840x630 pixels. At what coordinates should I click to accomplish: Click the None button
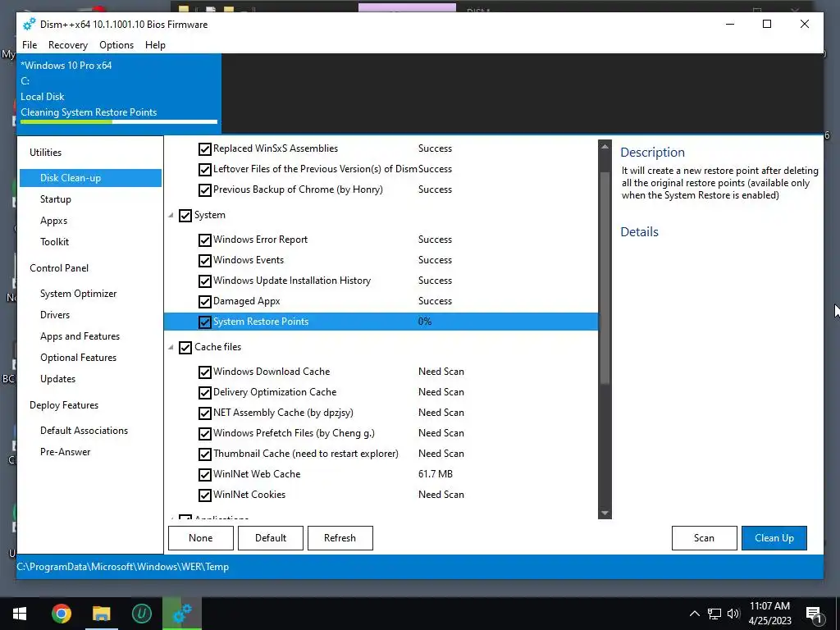click(x=201, y=538)
